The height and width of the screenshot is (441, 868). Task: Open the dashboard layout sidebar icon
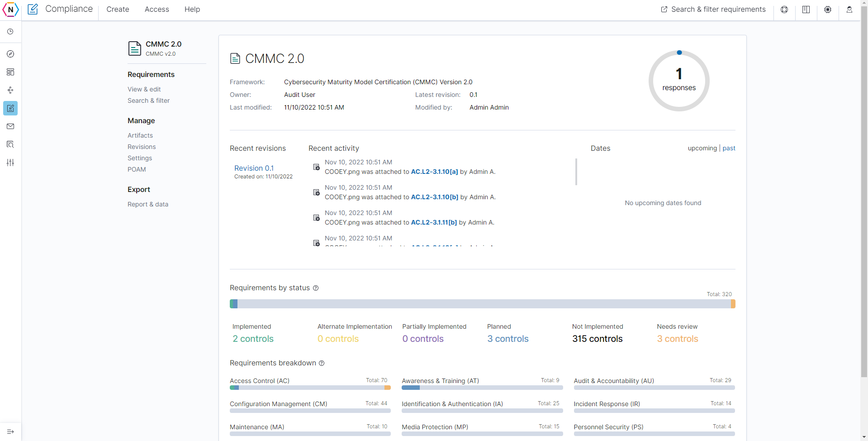[x=10, y=72]
